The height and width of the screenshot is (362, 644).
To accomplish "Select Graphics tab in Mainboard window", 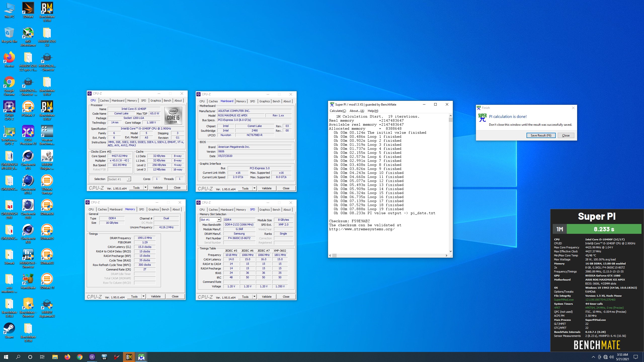I will [264, 101].
